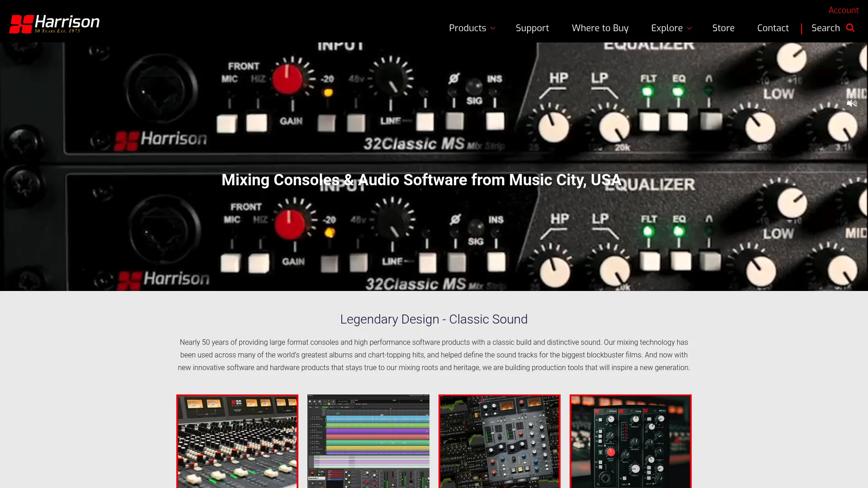Expand the Products menu chevron
Viewport: 868px width, 488px height.
pos(493,28)
